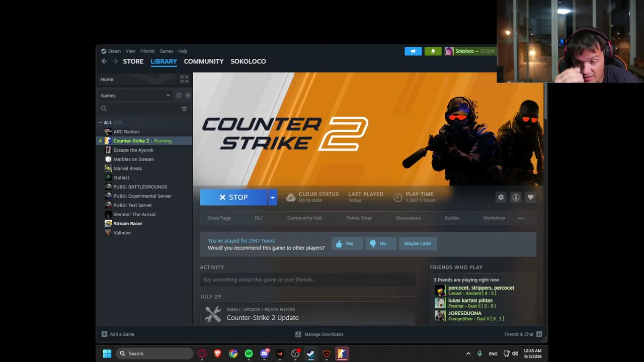Click the activity status input field

click(307, 280)
